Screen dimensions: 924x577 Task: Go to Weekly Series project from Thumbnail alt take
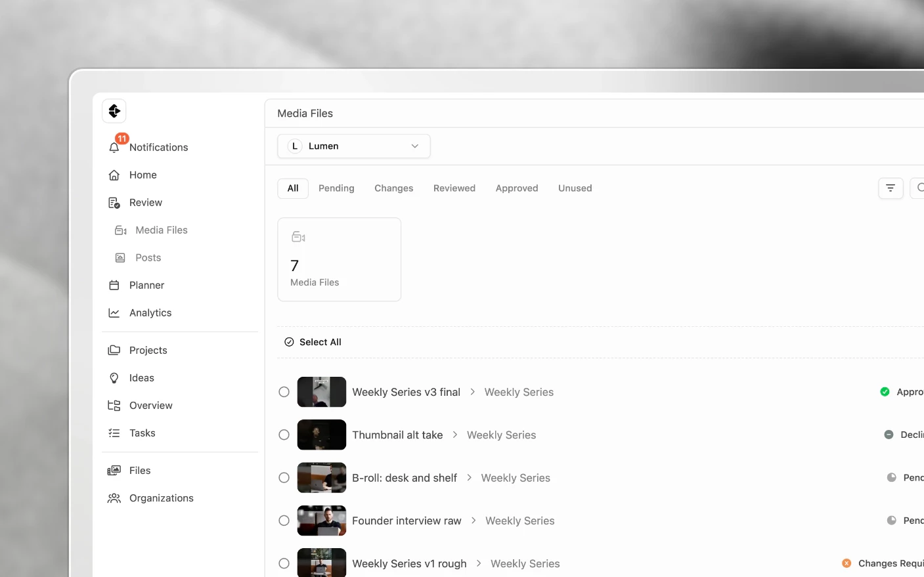(x=502, y=435)
